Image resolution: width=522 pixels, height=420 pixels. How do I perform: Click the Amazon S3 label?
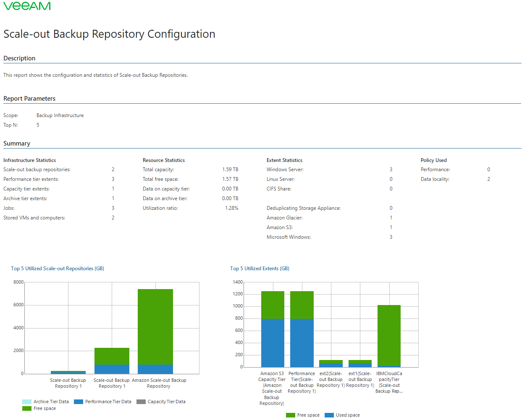(x=280, y=227)
